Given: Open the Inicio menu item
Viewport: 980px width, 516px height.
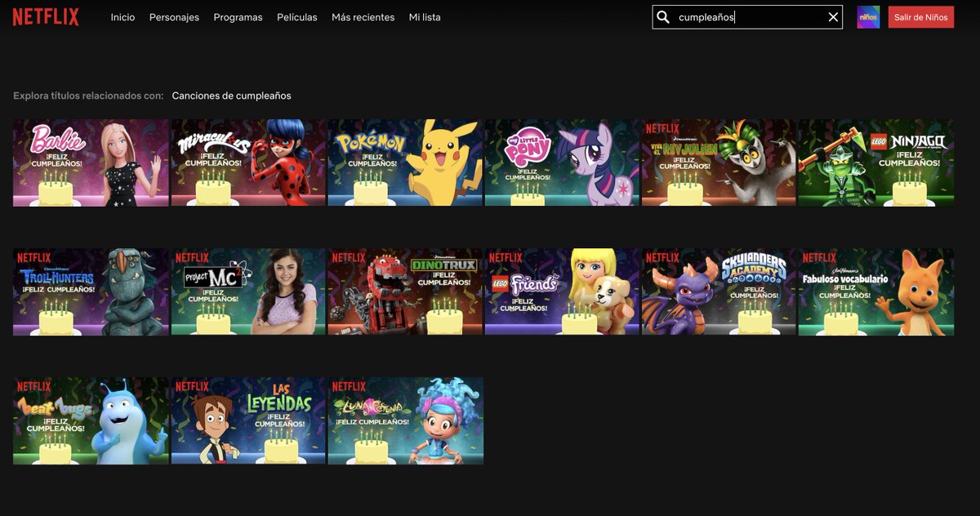Looking at the screenshot, I should click(x=122, y=17).
